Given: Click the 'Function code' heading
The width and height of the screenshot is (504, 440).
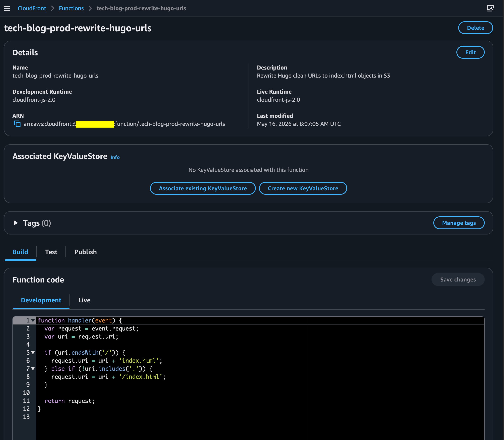Looking at the screenshot, I should 38,280.
